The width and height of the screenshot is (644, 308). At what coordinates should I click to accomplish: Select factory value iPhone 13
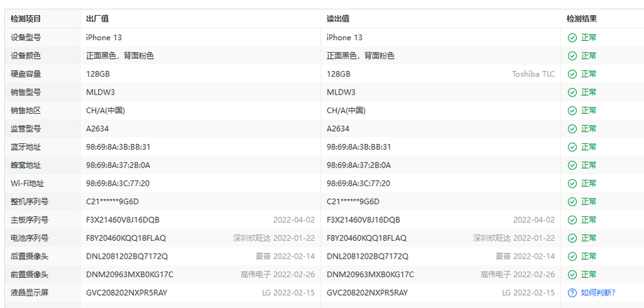tap(104, 37)
